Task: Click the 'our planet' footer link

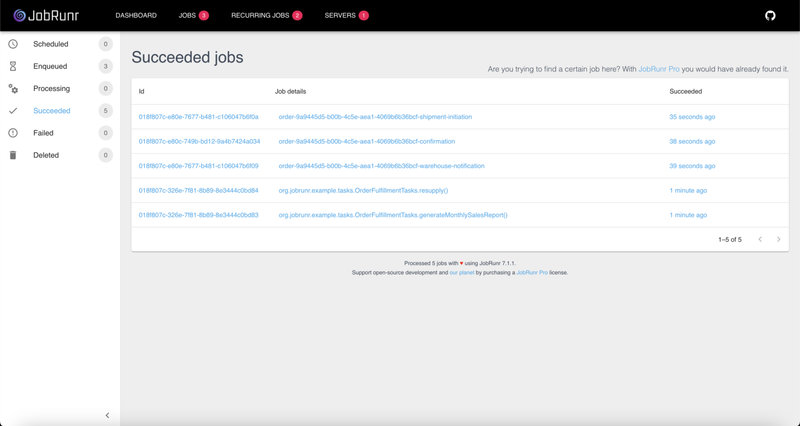Action: pos(462,272)
